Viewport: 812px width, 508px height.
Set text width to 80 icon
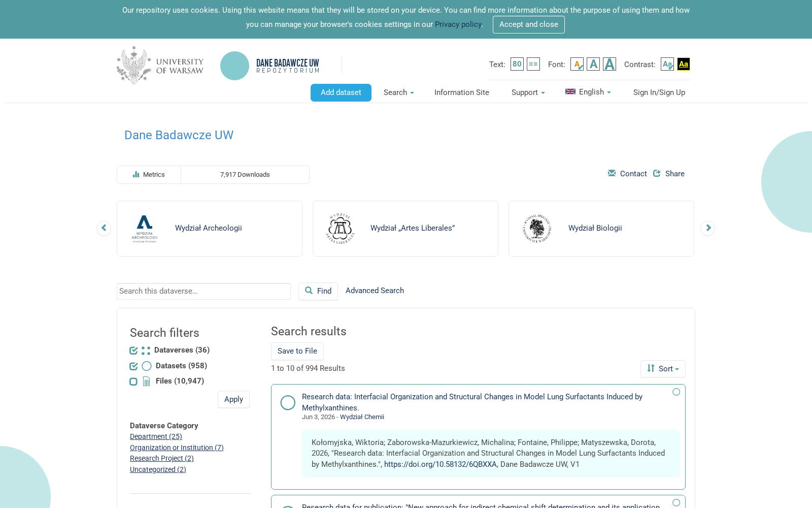[517, 64]
